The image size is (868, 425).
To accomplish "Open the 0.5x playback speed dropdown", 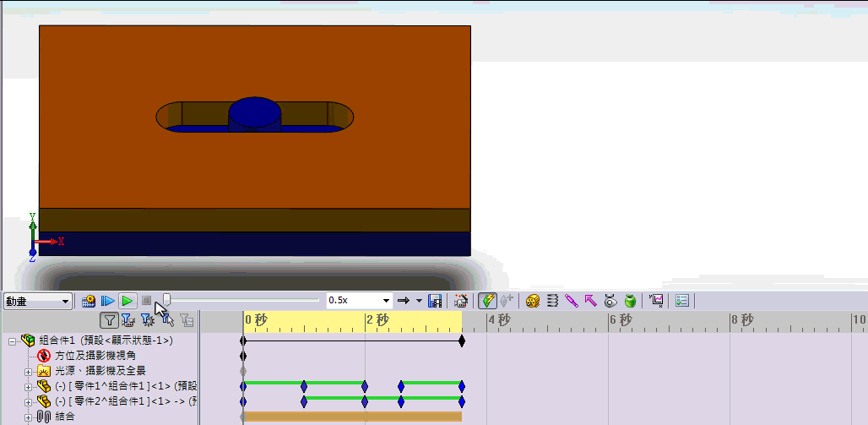I will (x=387, y=301).
